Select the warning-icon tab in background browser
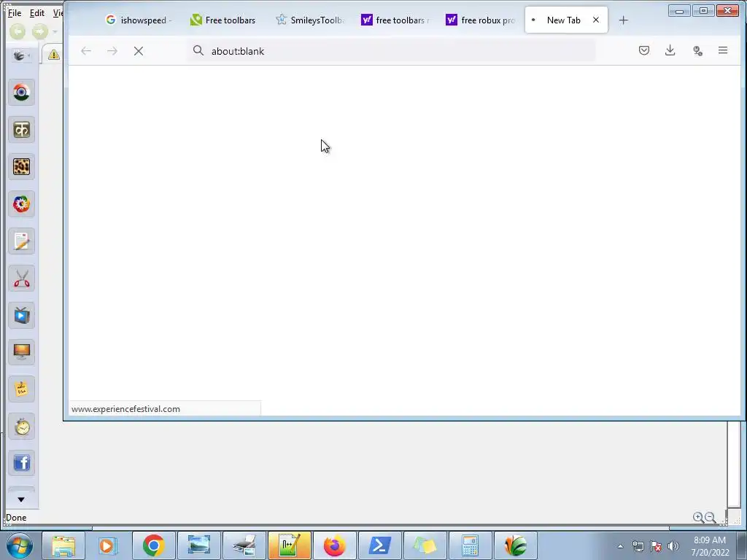The width and height of the screenshot is (747, 560). (x=53, y=55)
